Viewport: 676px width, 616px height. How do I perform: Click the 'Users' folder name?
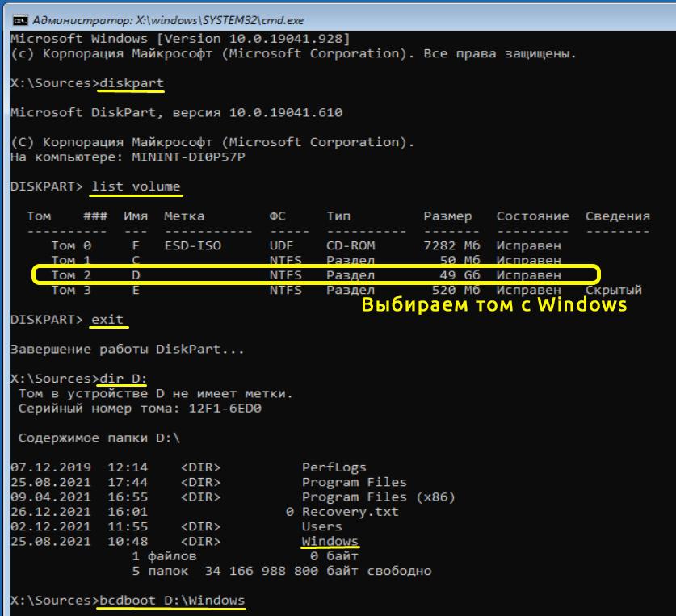click(x=322, y=526)
